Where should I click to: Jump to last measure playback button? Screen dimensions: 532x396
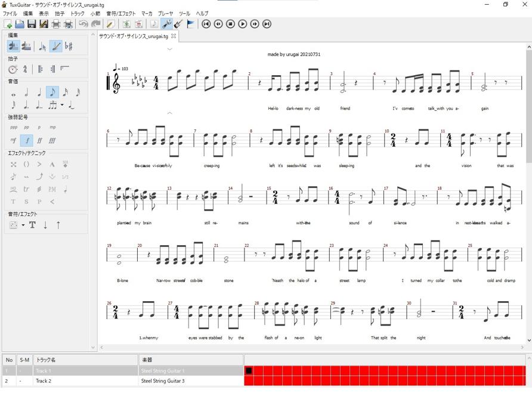pos(267,24)
